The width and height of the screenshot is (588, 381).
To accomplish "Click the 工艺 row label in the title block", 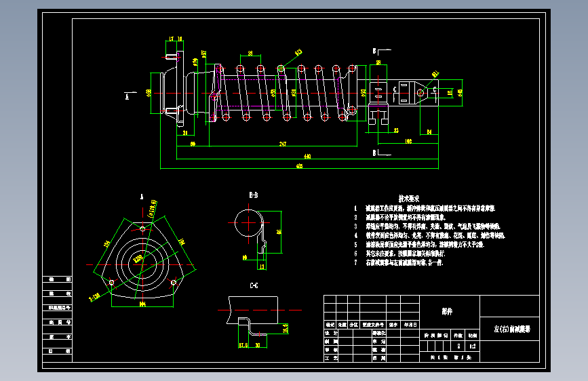I will coord(331,358).
